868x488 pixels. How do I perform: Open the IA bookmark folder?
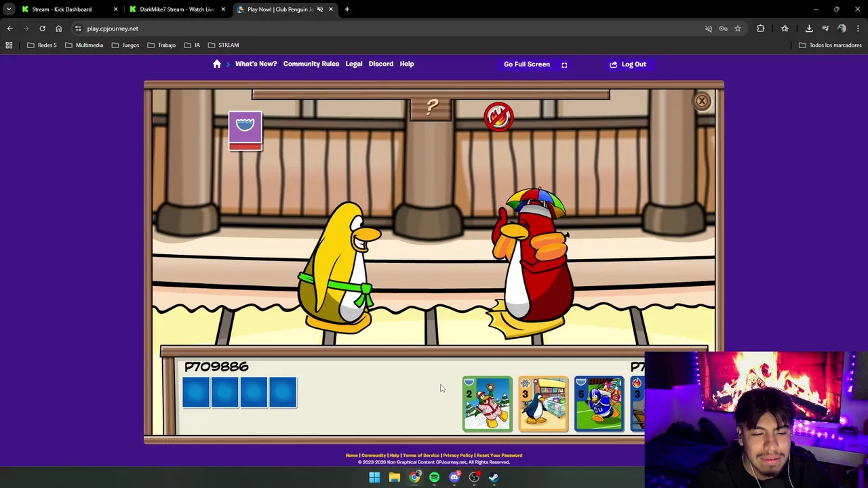[192, 45]
